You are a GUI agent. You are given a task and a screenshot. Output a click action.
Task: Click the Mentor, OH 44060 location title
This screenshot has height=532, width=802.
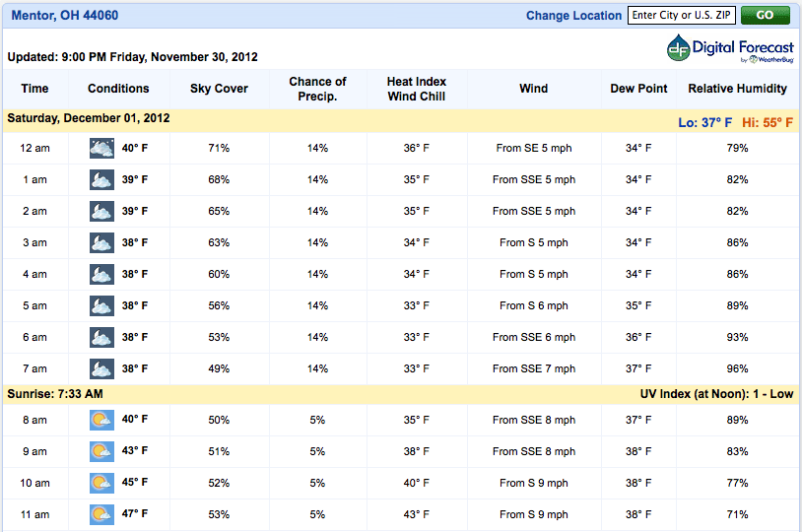[65, 16]
